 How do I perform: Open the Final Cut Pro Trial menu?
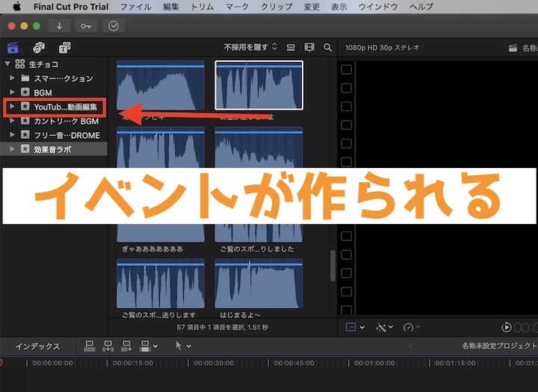click(x=71, y=7)
